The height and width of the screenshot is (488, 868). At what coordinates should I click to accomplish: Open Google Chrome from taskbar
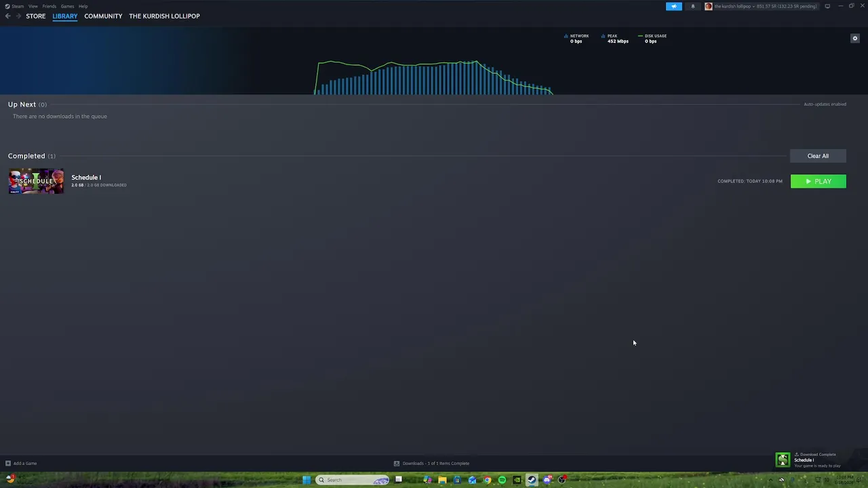point(487,480)
